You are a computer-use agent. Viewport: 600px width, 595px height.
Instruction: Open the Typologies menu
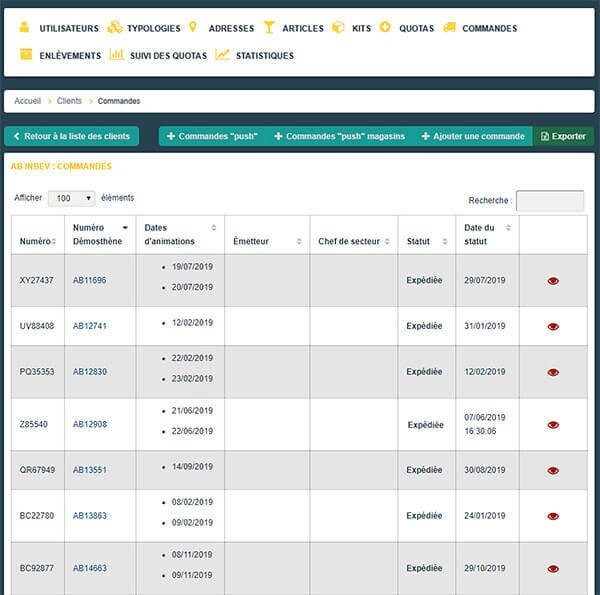tap(153, 28)
